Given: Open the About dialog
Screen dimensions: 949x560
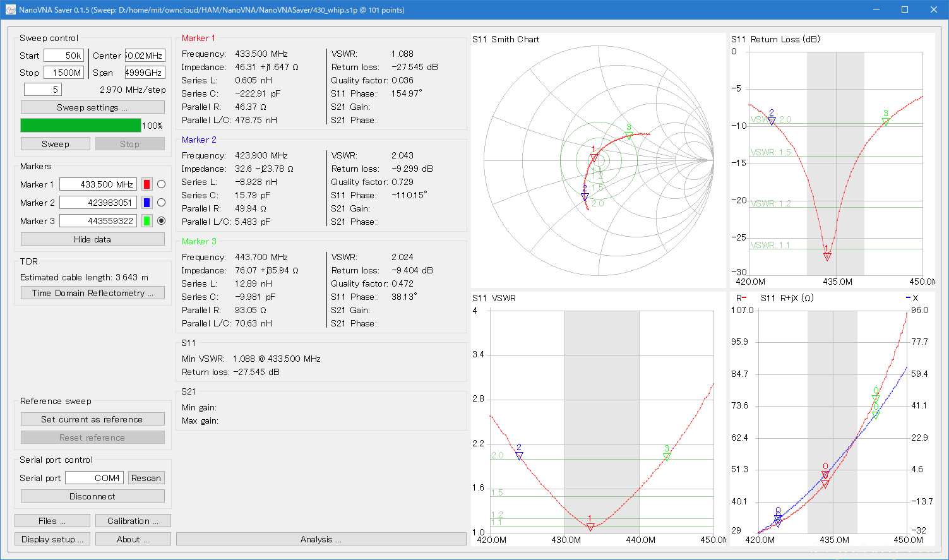Looking at the screenshot, I should tap(133, 539).
